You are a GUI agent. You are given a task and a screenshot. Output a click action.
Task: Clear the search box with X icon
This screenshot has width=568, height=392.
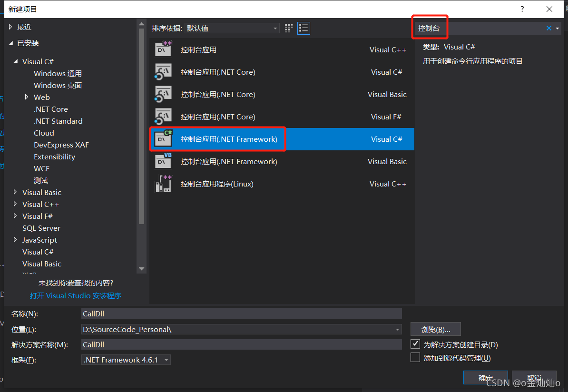[x=549, y=28]
